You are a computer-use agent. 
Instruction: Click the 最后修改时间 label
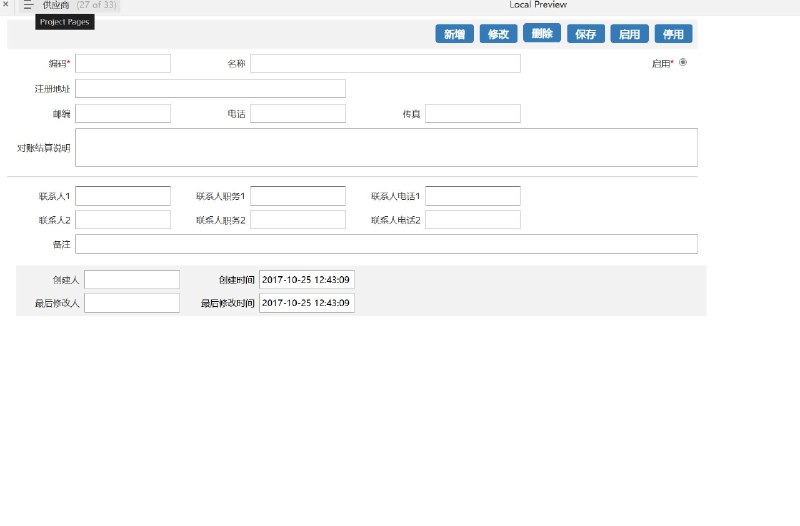[227, 303]
